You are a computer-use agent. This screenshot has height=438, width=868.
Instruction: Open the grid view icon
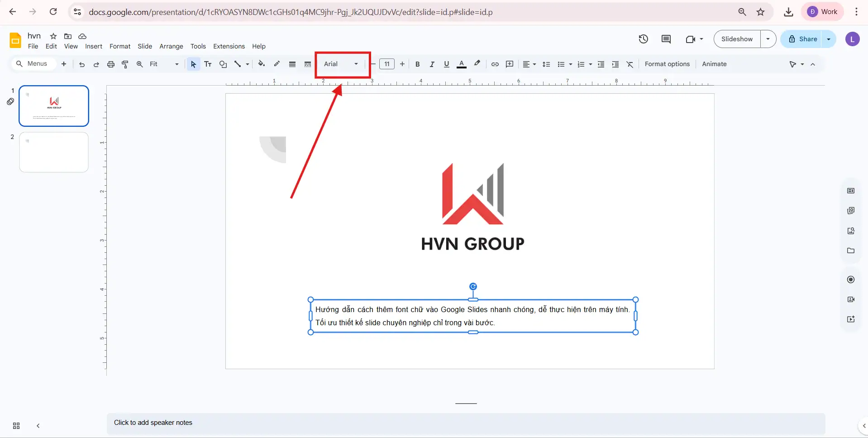(16, 426)
